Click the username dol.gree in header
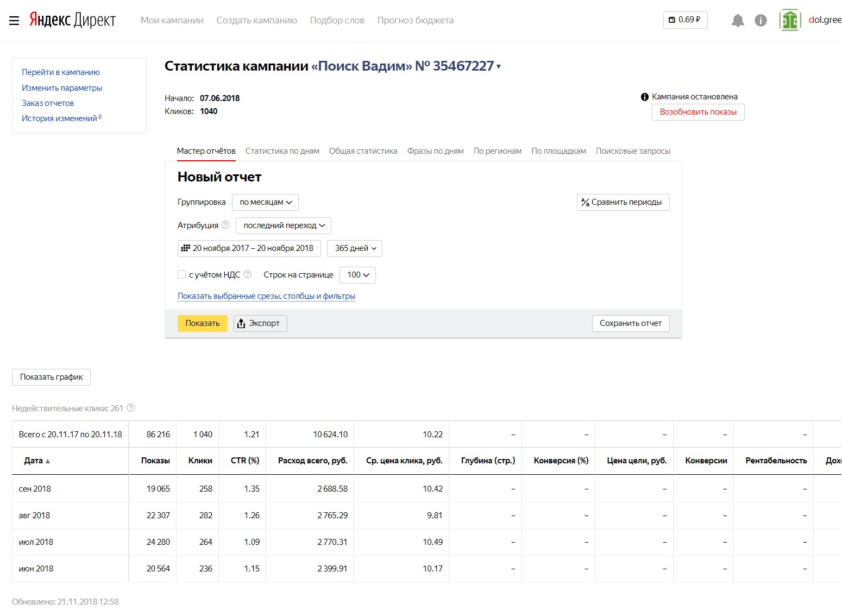This screenshot has width=842, height=616. [825, 20]
